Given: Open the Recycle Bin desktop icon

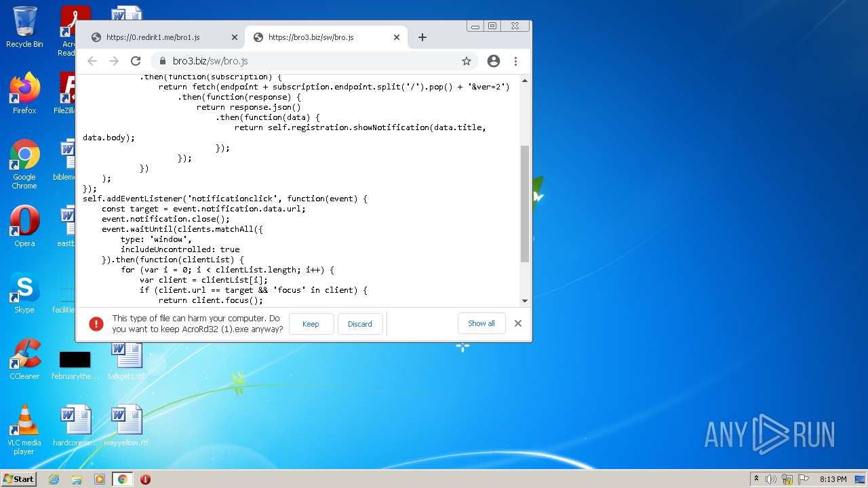Looking at the screenshot, I should click(x=24, y=27).
